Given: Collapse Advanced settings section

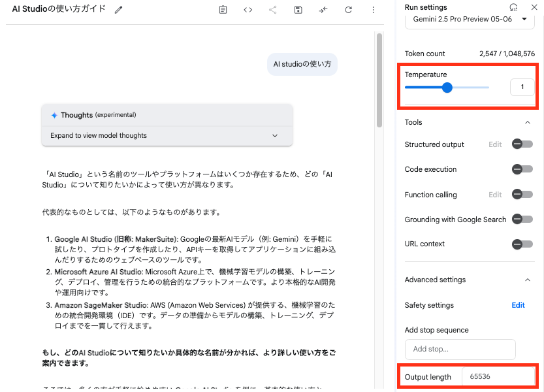Looking at the screenshot, I should (528, 280).
